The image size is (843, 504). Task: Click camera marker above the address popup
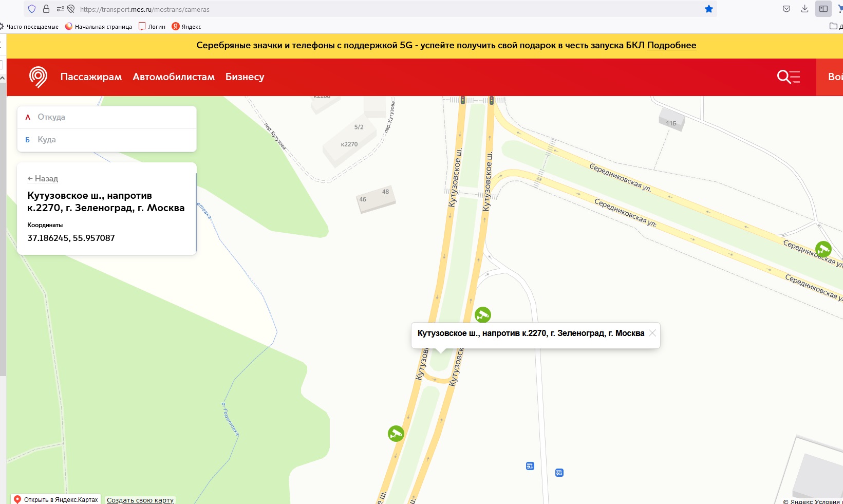click(482, 314)
